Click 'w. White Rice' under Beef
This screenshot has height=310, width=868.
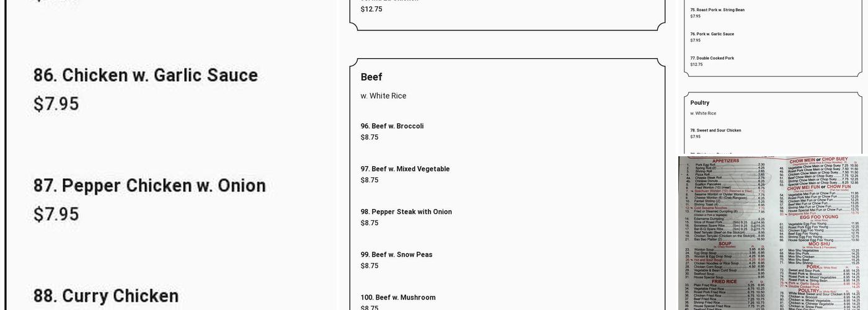[x=383, y=96]
